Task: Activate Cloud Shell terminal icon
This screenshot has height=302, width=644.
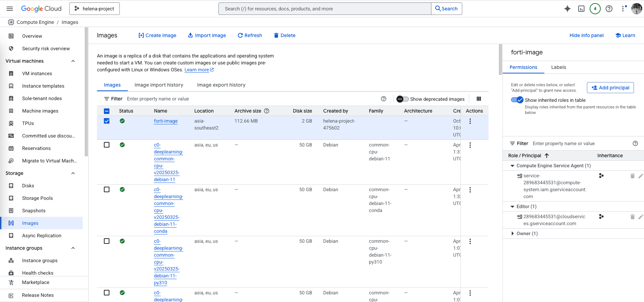Action: coord(581,9)
